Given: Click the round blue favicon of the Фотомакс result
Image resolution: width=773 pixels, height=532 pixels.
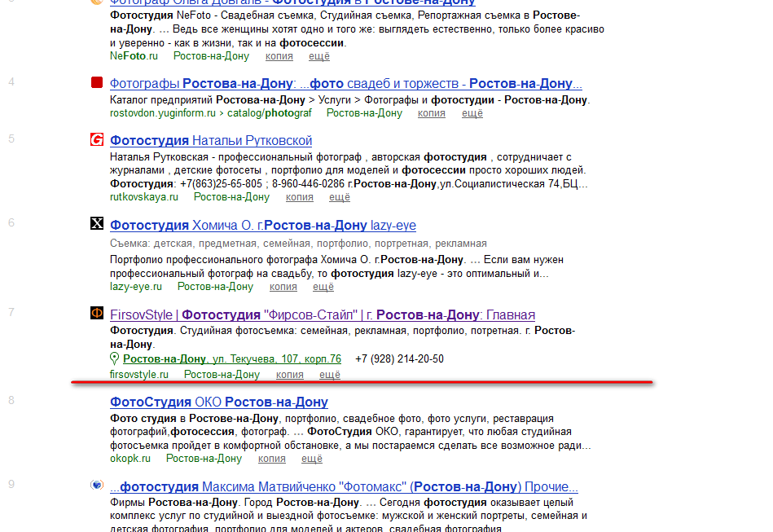Looking at the screenshot, I should pyautogui.click(x=97, y=486).
